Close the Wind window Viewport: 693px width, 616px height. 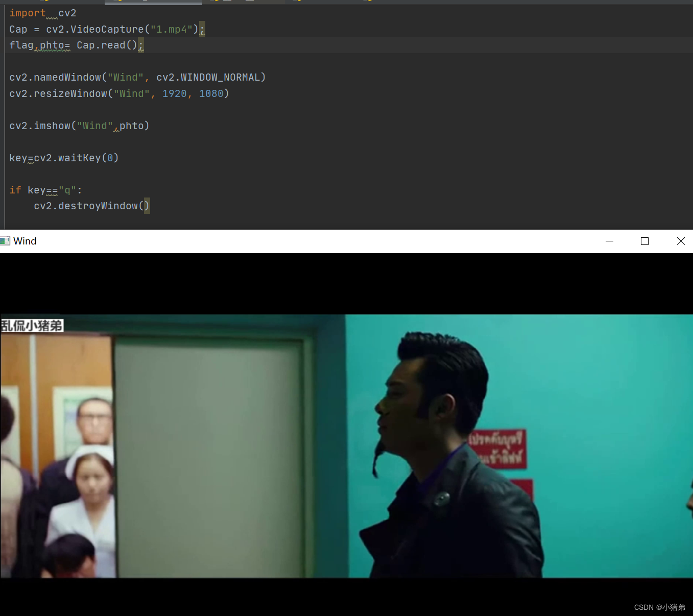pos(680,241)
